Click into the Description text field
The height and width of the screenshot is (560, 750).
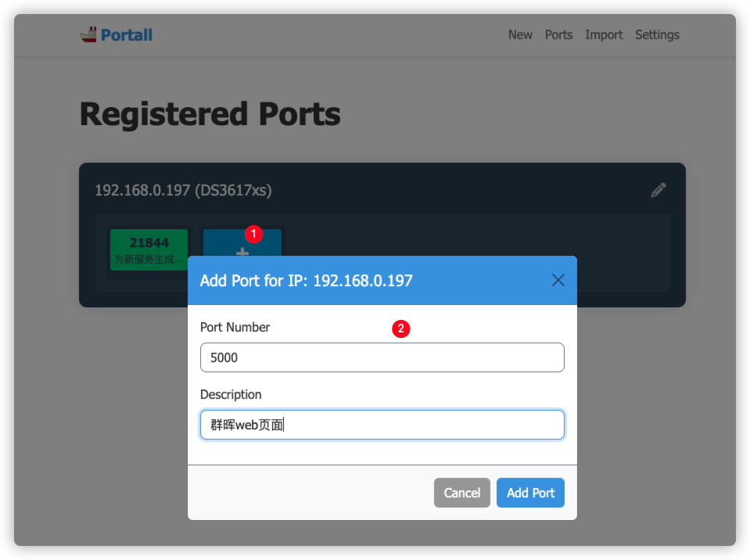point(382,425)
